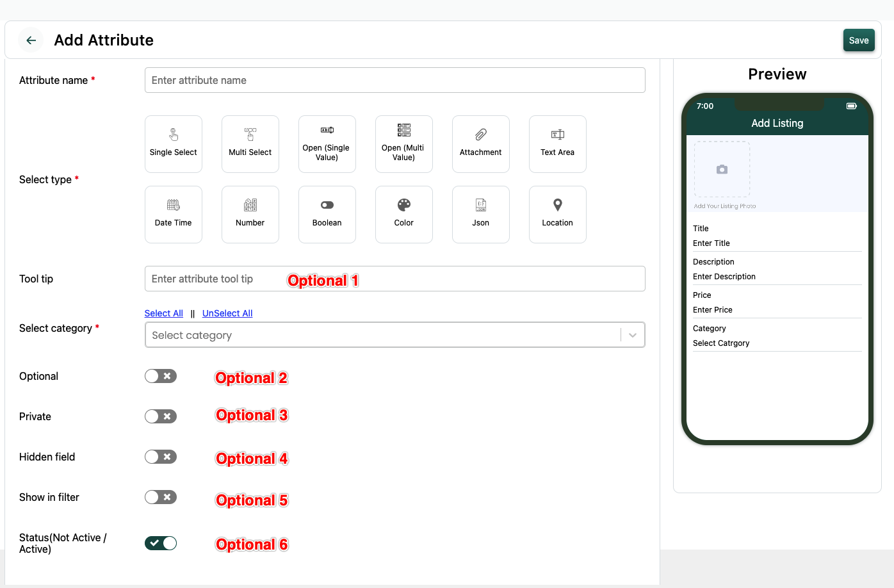
Task: Choose the Single Select attribute type
Action: tap(174, 144)
